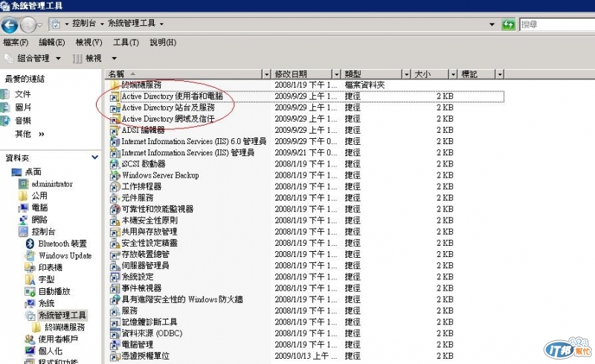Open Active Directory 站台及服務 shortcut icon

click(115, 108)
